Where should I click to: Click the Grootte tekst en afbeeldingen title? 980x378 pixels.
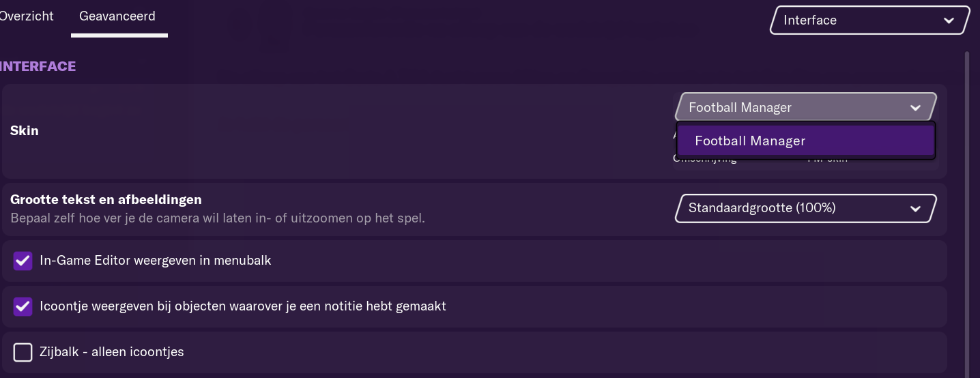tap(106, 200)
